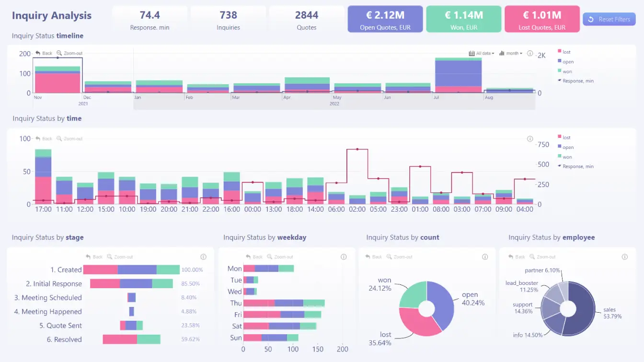Click info icon on the stage chart
The height and width of the screenshot is (362, 644).
coord(203,257)
